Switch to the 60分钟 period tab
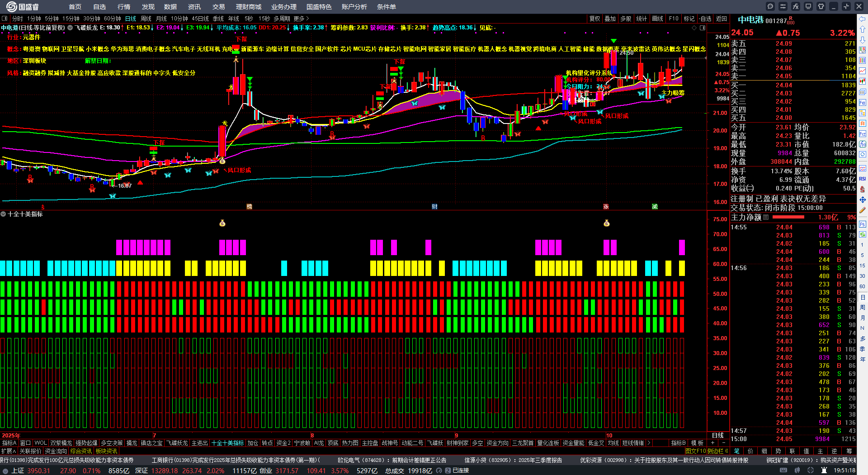 113,19
